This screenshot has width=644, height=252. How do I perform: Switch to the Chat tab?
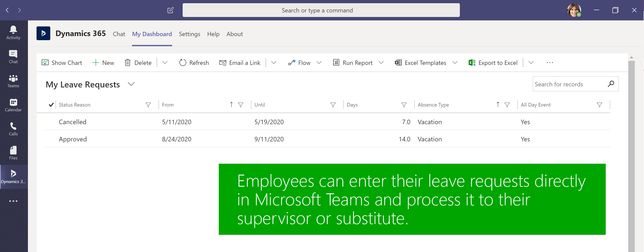tap(119, 34)
